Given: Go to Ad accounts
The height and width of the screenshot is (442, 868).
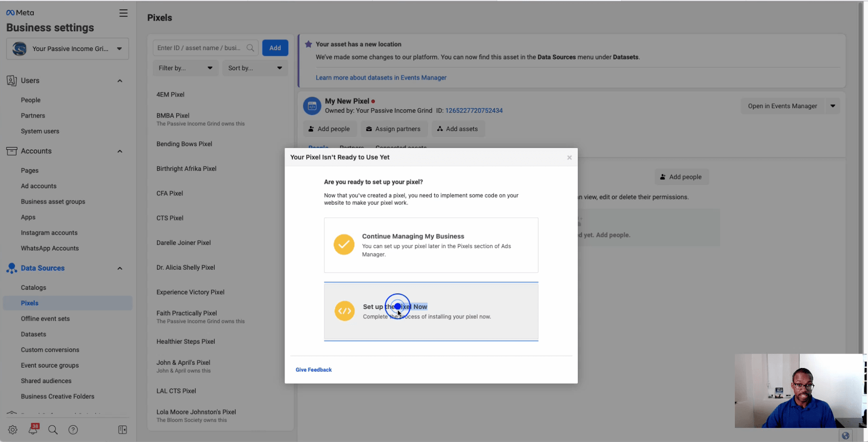Looking at the screenshot, I should point(38,186).
